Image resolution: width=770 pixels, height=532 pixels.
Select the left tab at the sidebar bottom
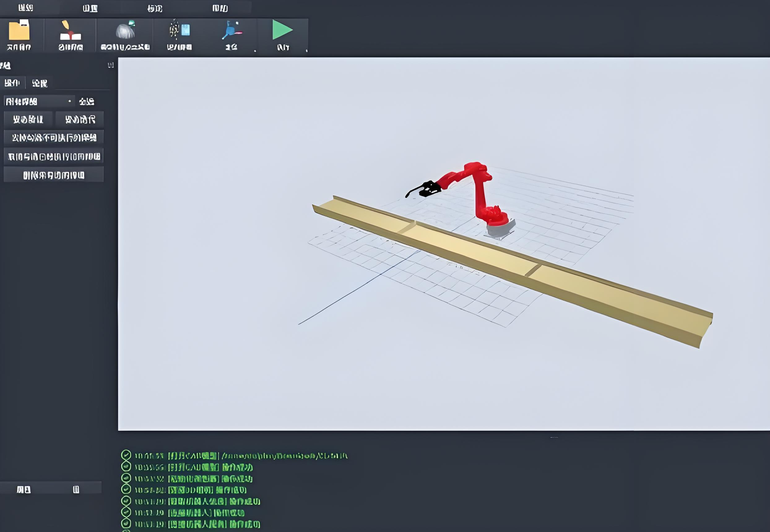click(24, 489)
